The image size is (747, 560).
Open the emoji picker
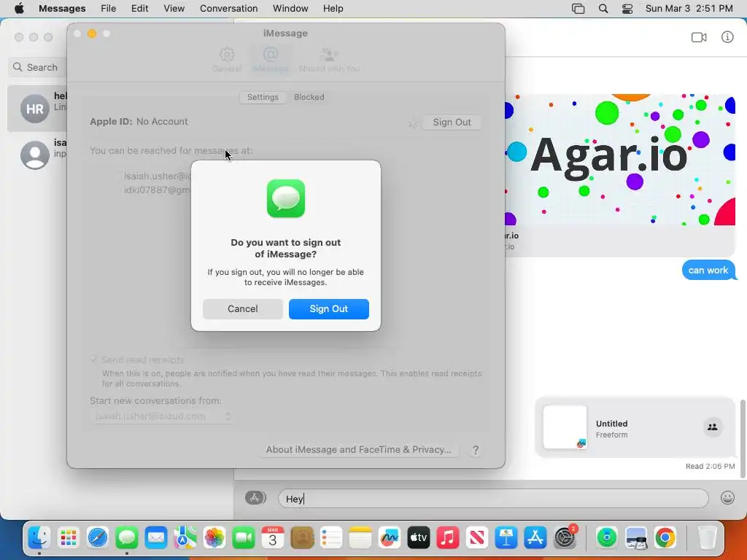(x=727, y=498)
